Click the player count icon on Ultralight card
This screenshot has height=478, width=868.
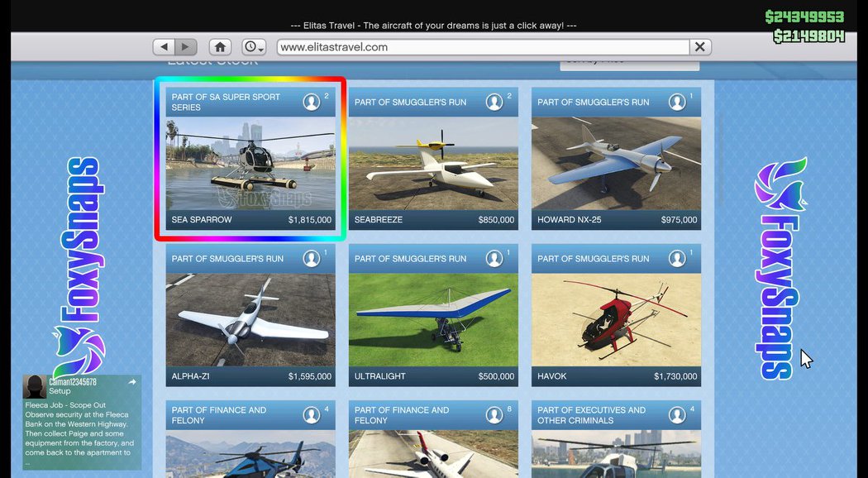(494, 259)
